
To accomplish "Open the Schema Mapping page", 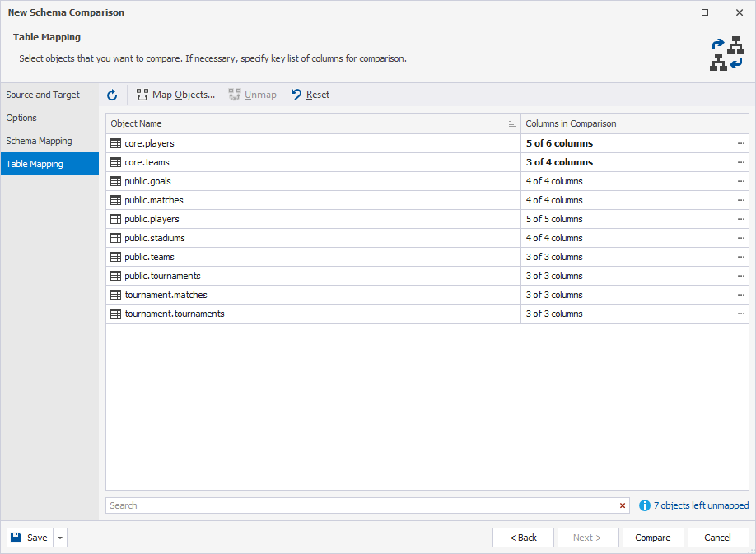I will 49,141.
